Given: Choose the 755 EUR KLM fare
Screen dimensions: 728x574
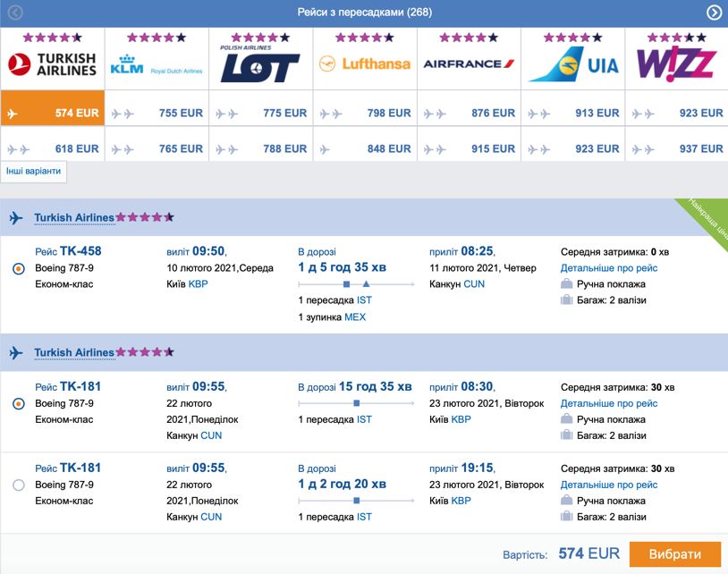Looking at the screenshot, I should click(157, 113).
